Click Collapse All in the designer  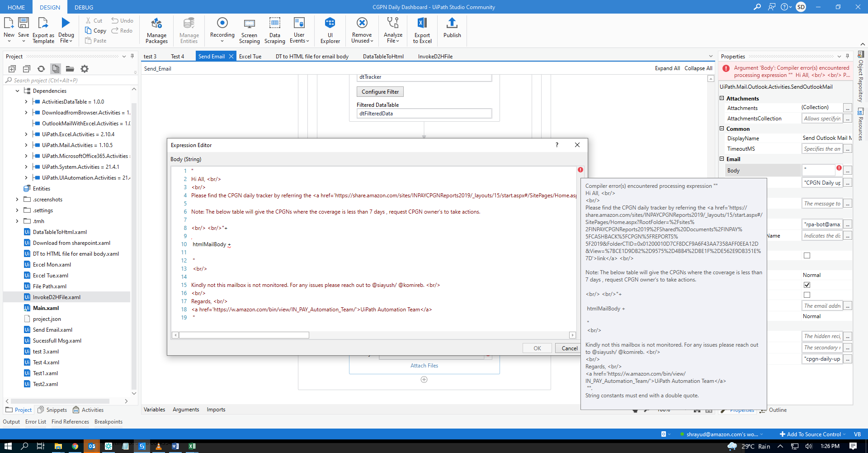pyautogui.click(x=698, y=68)
